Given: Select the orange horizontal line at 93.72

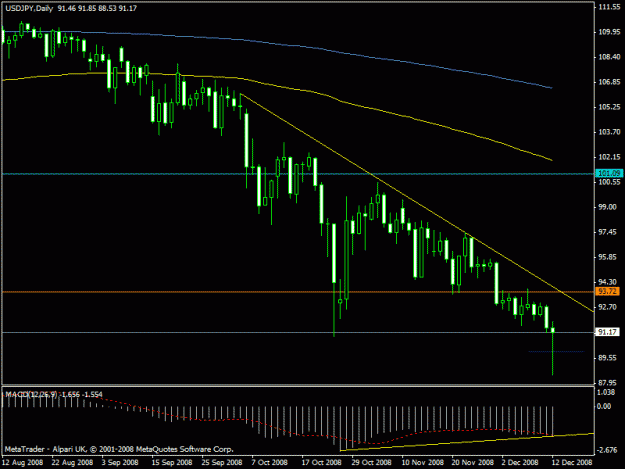Looking at the screenshot, I should tap(298, 292).
